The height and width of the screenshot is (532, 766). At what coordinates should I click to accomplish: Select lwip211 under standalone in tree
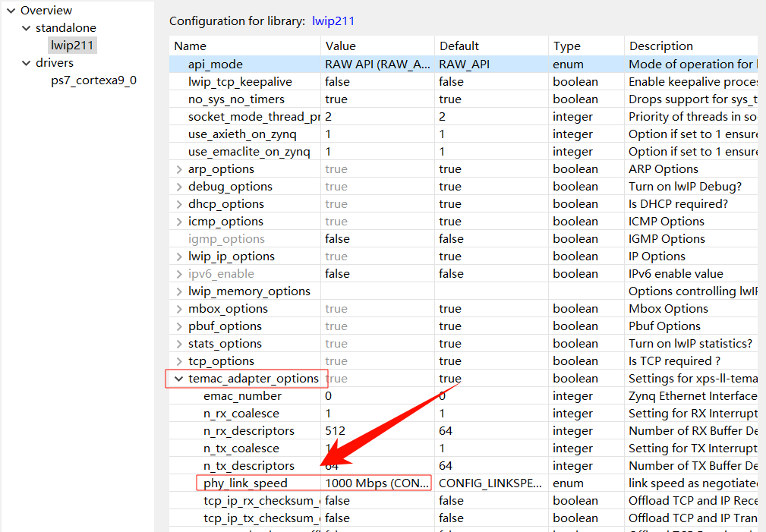[72, 45]
